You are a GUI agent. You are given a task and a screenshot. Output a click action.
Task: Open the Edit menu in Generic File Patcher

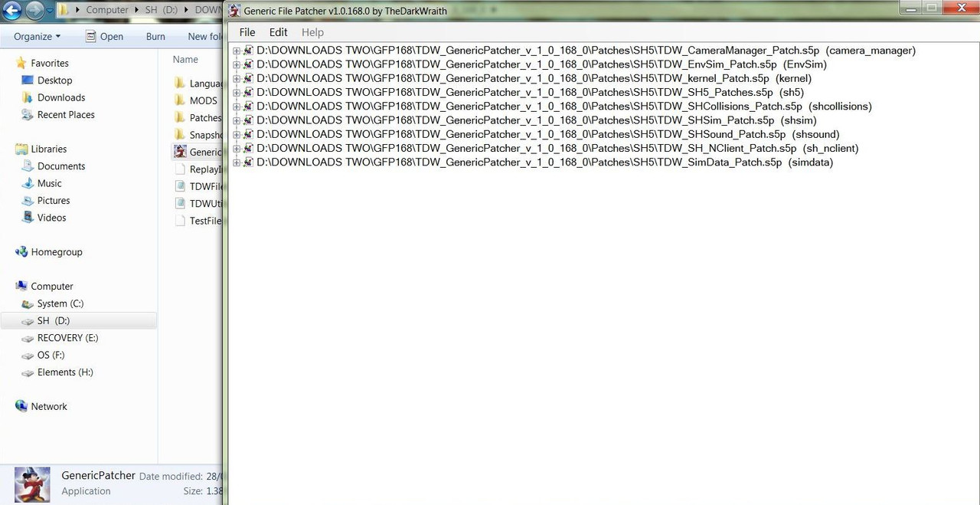279,32
